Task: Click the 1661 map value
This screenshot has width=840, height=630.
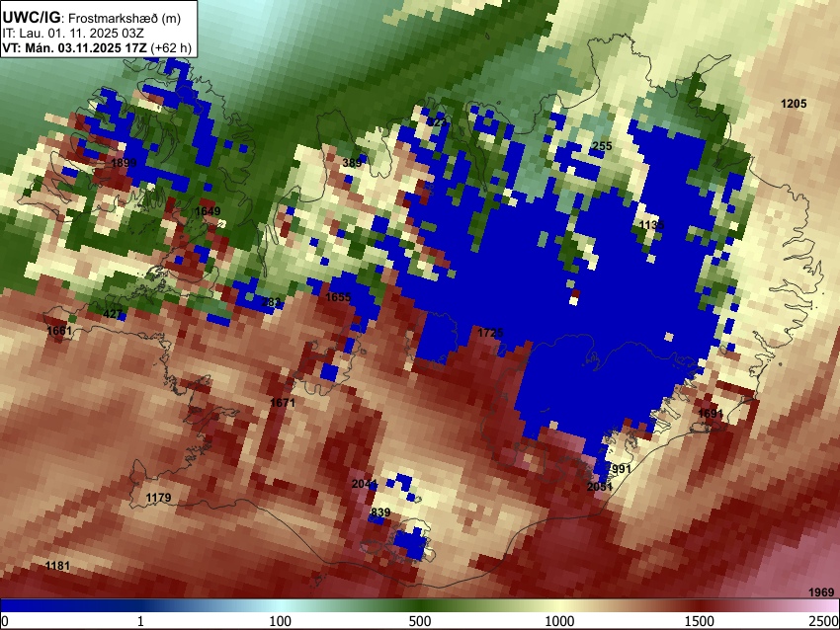Action: [59, 331]
